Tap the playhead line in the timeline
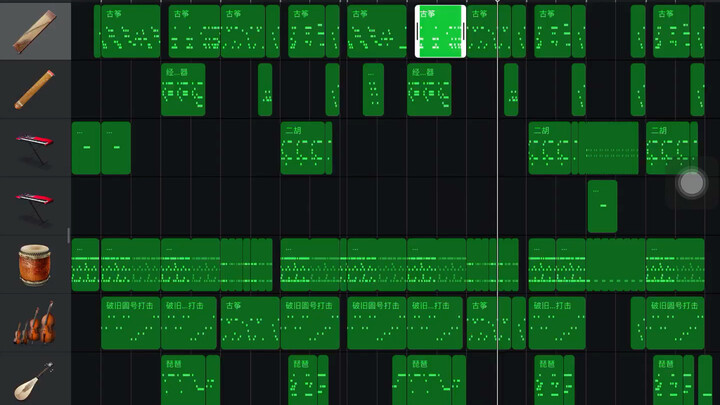This screenshot has width=720, height=405. [x=497, y=202]
